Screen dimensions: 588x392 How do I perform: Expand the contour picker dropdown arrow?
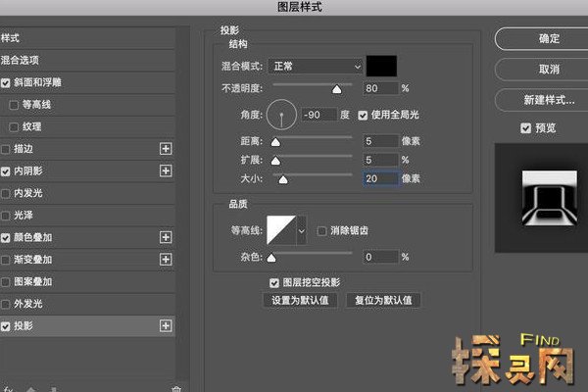(x=301, y=231)
